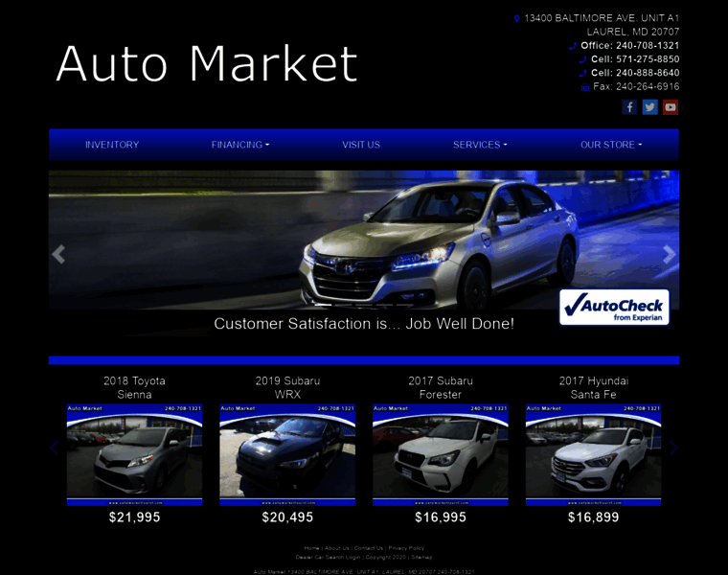Show next featured vehicles in carousel
This screenshot has width=728, height=575.
[673, 448]
